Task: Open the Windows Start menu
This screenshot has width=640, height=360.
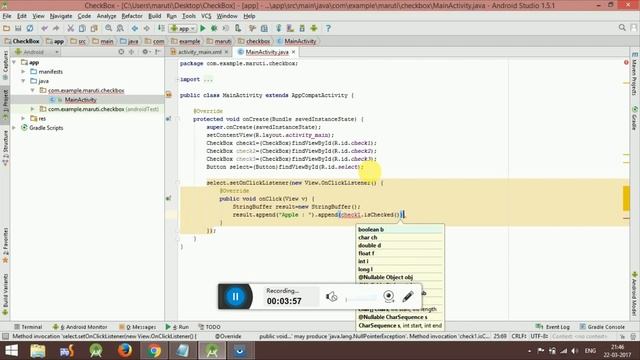Action: coord(11,351)
